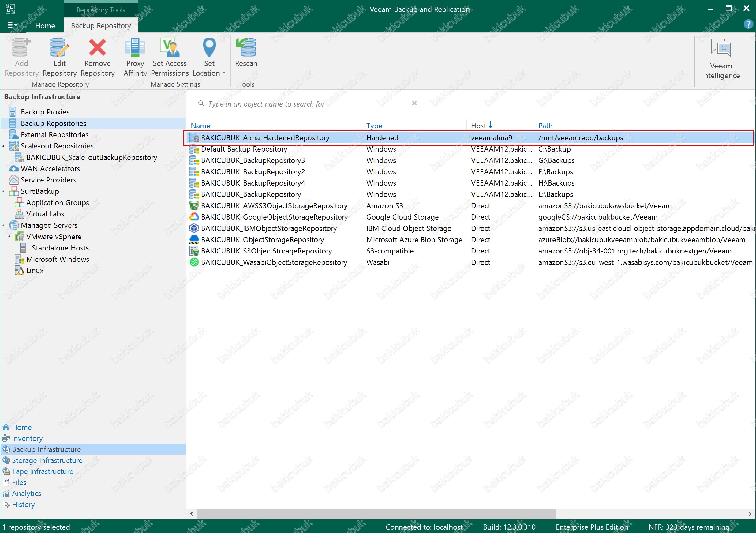This screenshot has height=533, width=756.
Task: Open Tape Infrastructure navigation view
Action: (x=43, y=471)
